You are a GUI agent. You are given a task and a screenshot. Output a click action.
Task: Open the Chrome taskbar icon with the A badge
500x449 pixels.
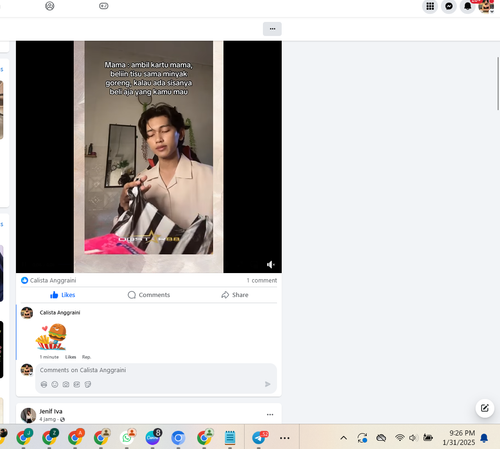point(75,437)
